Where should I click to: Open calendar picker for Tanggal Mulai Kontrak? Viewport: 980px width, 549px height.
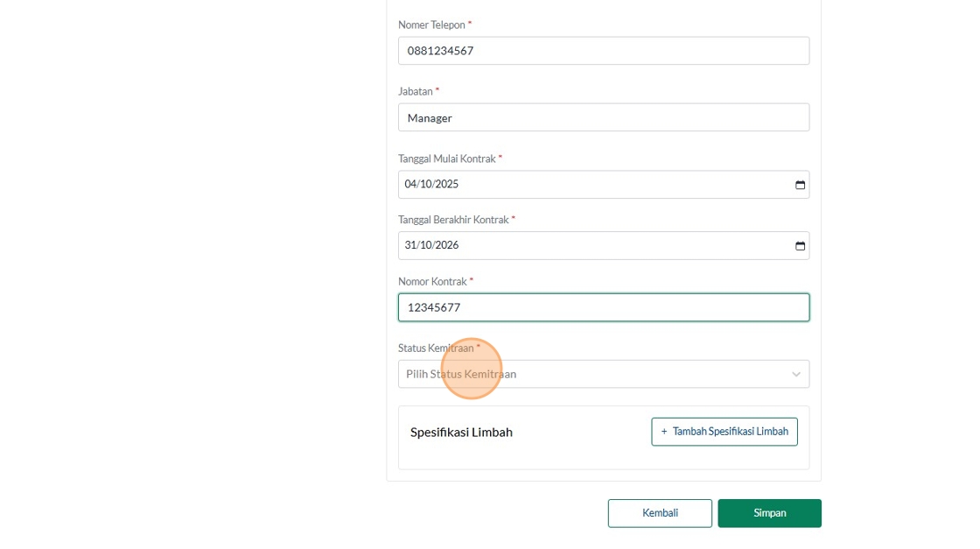(800, 185)
